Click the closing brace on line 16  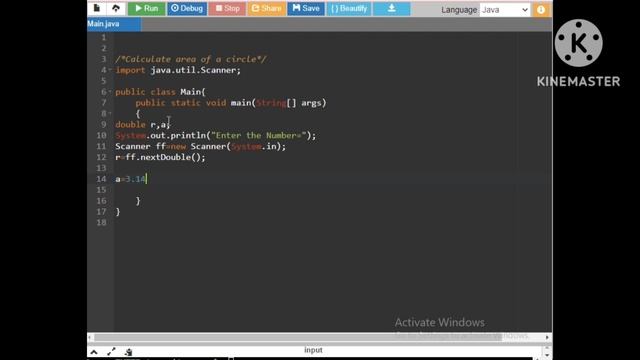(x=138, y=201)
